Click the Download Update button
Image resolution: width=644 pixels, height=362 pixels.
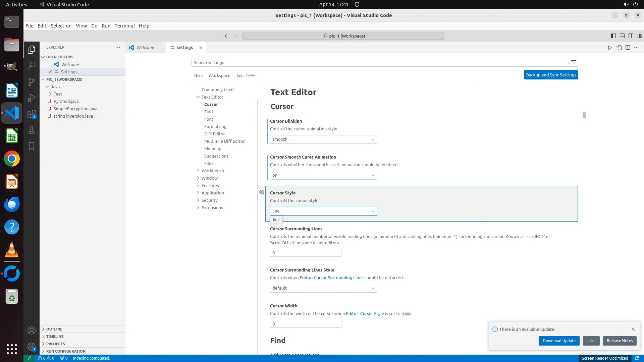point(559,341)
